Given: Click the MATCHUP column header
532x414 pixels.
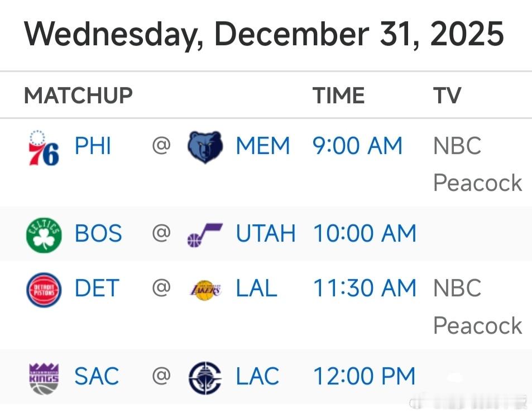Looking at the screenshot, I should pos(79,95).
